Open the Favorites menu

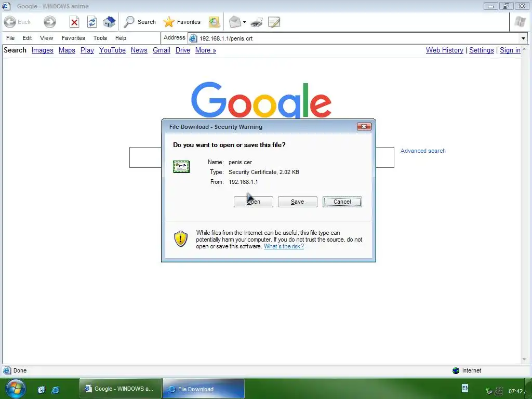(x=73, y=38)
